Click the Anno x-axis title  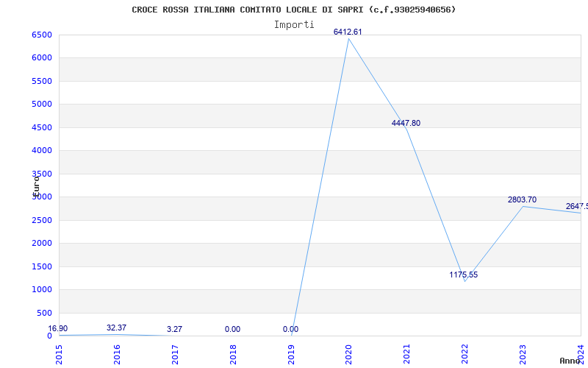570,361
